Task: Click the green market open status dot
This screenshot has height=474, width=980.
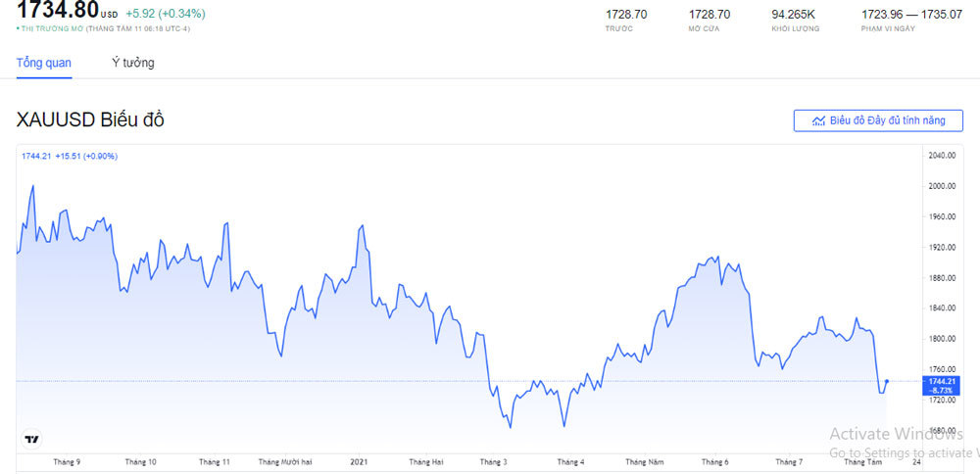Action: point(18,29)
